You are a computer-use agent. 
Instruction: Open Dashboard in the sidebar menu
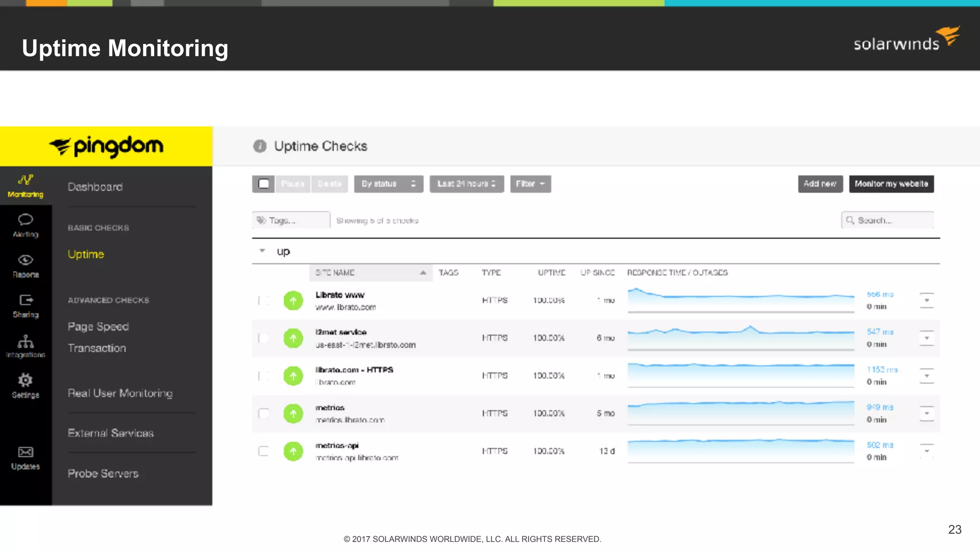pos(95,187)
